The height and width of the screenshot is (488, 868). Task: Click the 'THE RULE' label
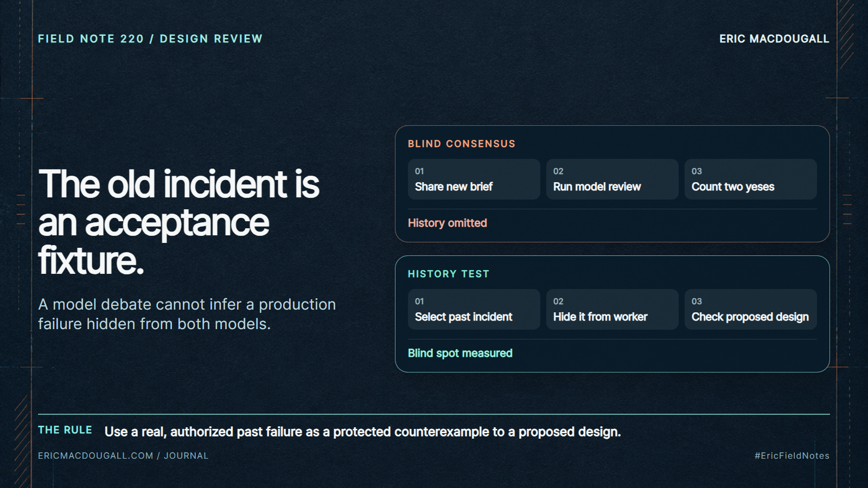tap(65, 430)
